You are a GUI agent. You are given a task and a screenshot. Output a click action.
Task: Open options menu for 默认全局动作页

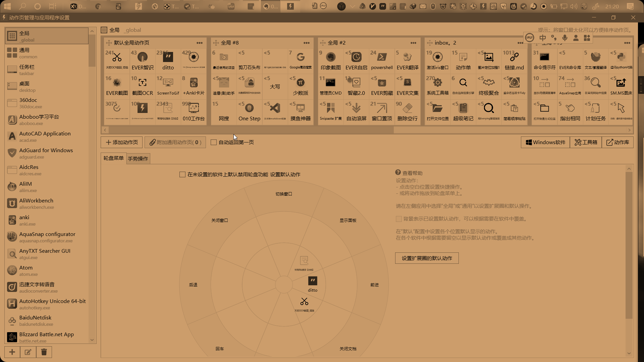(x=200, y=43)
